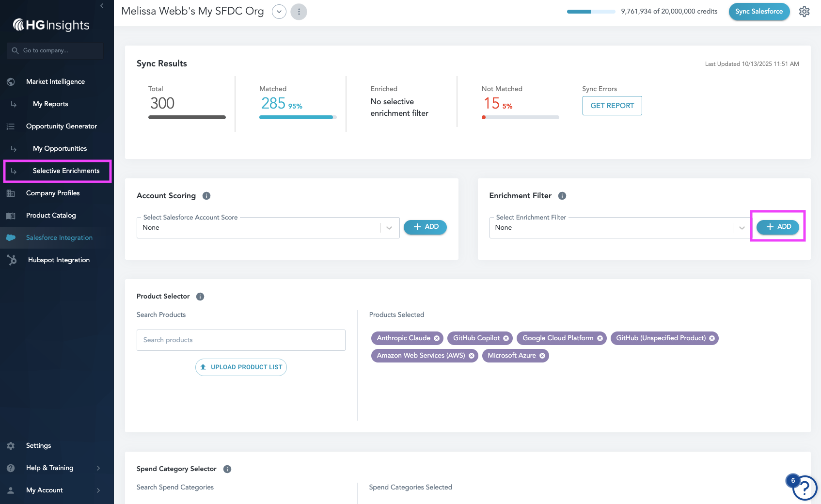Click the Product Selector info icon
Image resolution: width=821 pixels, height=504 pixels.
click(200, 297)
